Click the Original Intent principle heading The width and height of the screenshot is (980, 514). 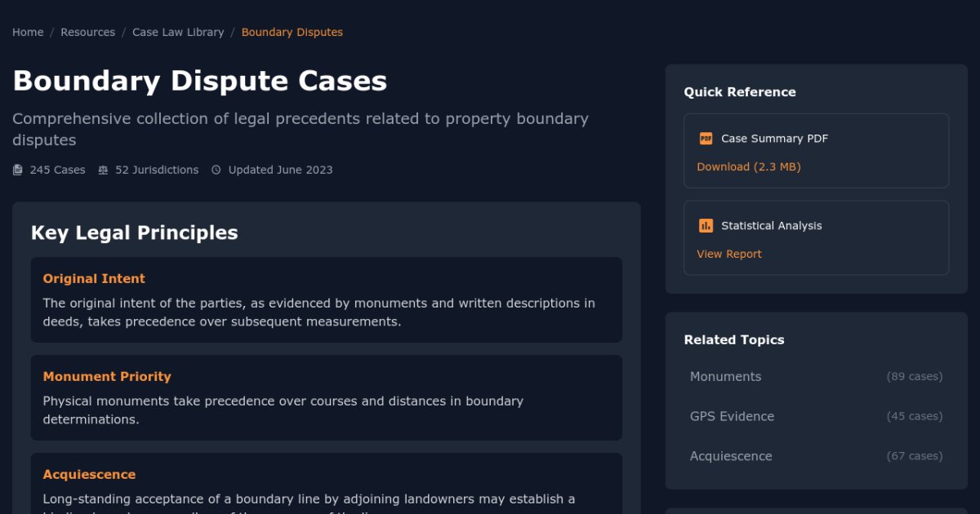94,279
